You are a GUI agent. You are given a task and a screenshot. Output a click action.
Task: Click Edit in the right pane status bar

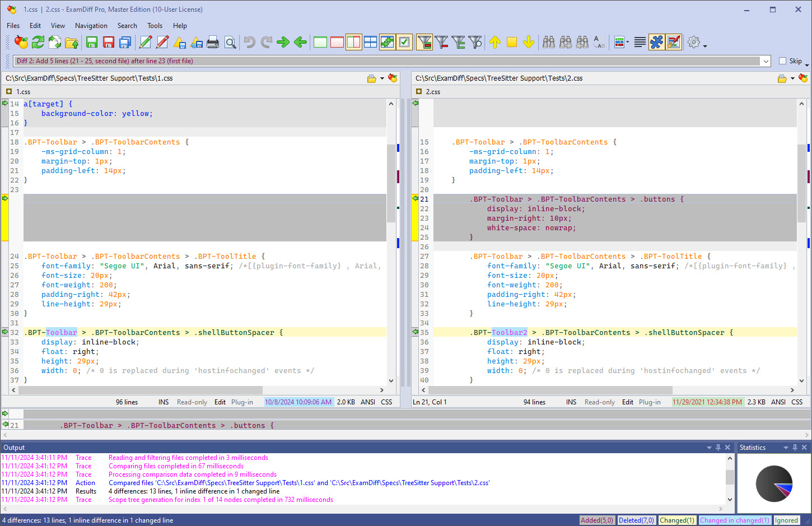click(627, 402)
